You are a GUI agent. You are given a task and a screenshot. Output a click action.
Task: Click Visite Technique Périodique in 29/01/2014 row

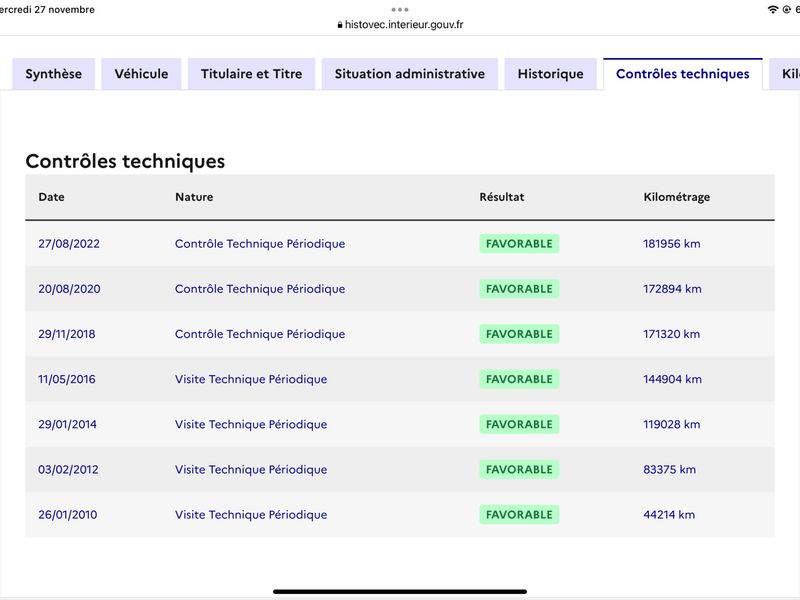point(251,424)
